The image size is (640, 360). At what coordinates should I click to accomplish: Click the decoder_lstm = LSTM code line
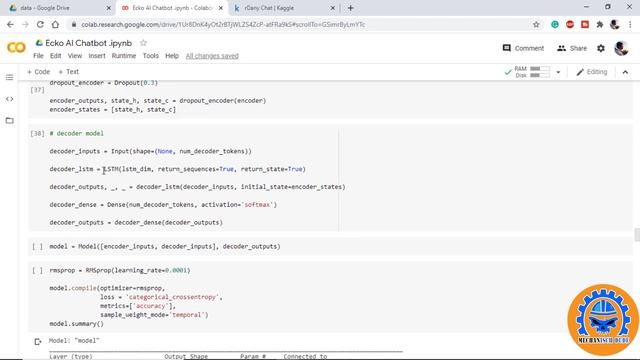[178, 169]
